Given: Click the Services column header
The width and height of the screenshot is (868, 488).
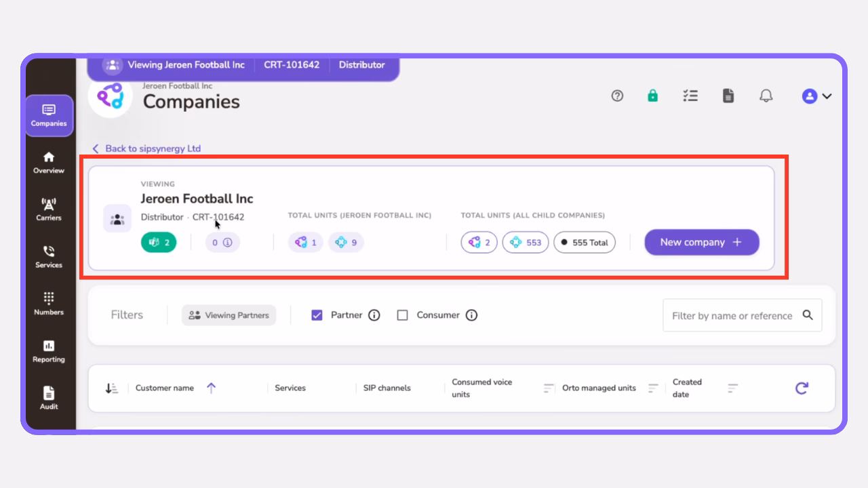Looking at the screenshot, I should 290,388.
